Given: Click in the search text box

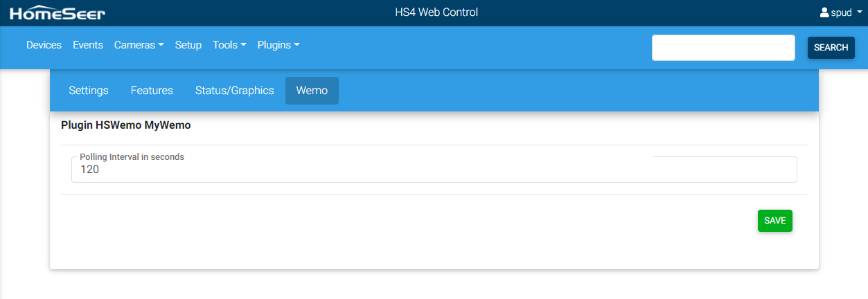Looking at the screenshot, I should (x=723, y=48).
